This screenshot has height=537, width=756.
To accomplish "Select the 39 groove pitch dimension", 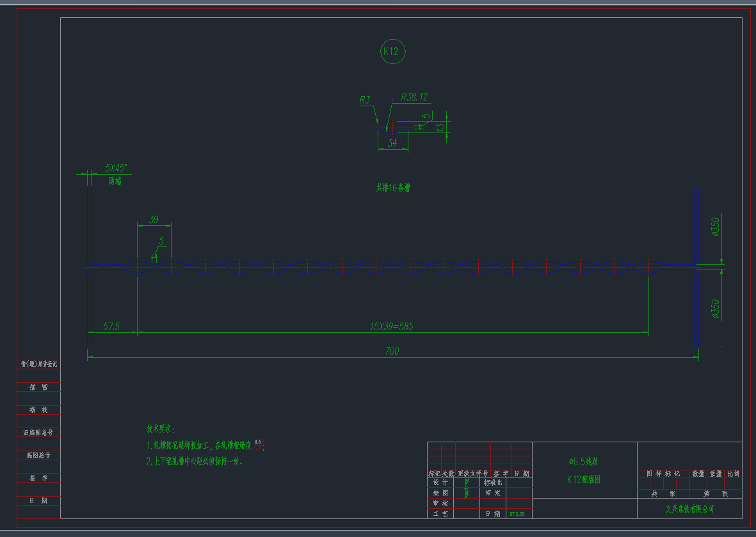I will point(154,220).
